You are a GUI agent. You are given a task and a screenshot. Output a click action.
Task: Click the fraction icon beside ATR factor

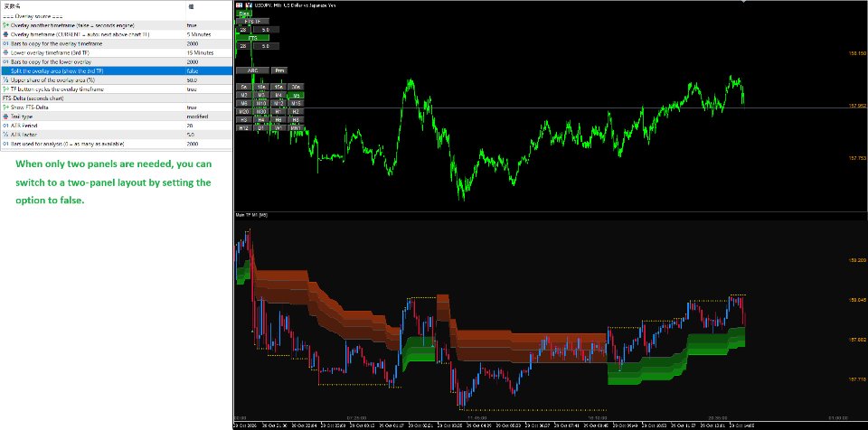point(5,135)
